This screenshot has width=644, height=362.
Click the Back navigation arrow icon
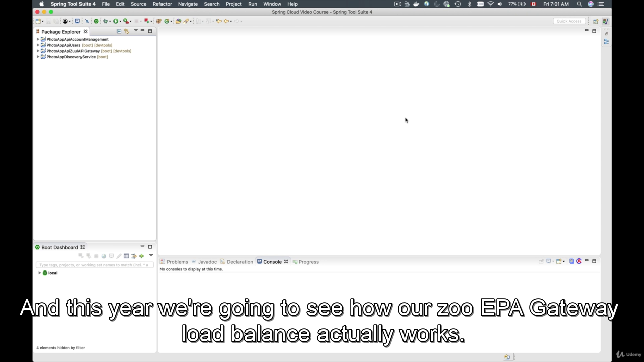[226, 21]
